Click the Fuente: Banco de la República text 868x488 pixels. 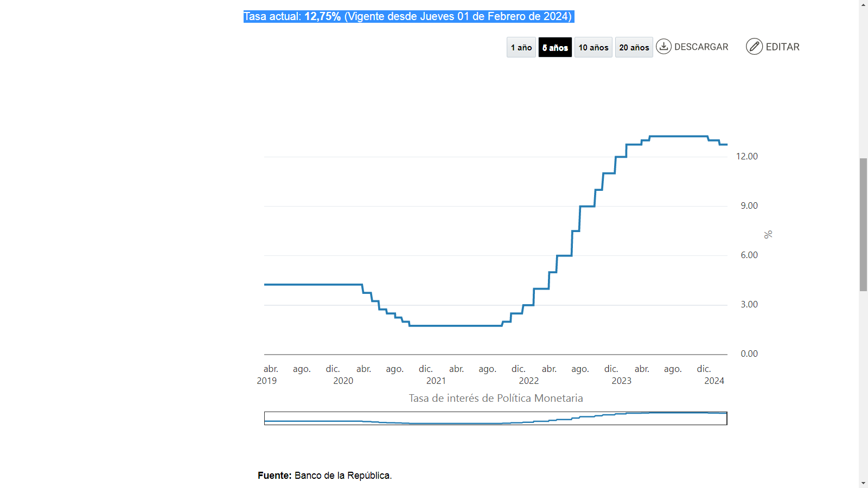coord(324,476)
